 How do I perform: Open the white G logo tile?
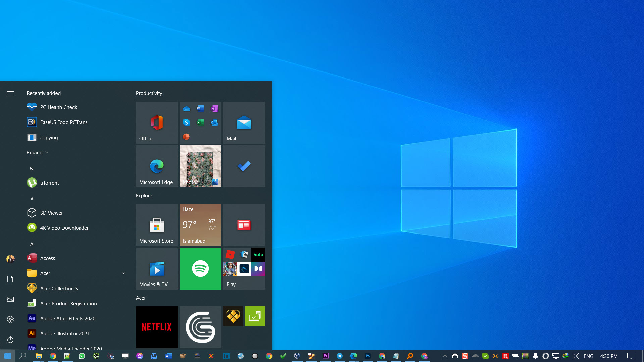point(200,327)
